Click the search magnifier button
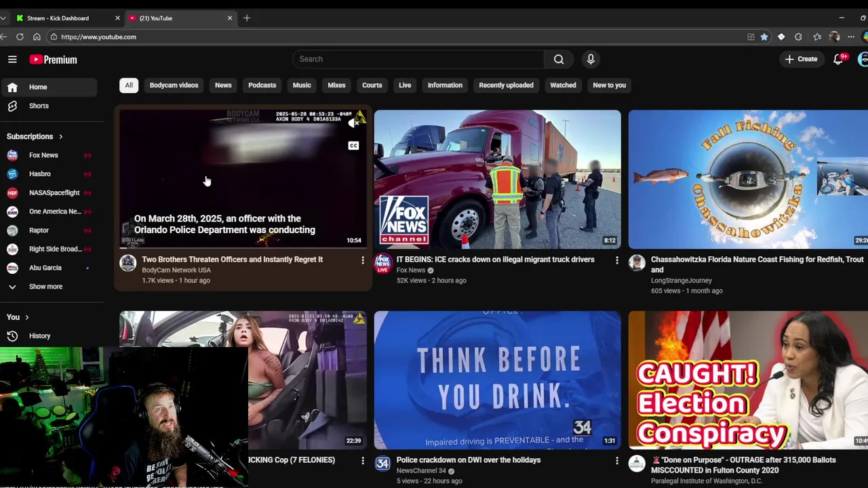Screen dimensions: 868x488 click(559, 59)
